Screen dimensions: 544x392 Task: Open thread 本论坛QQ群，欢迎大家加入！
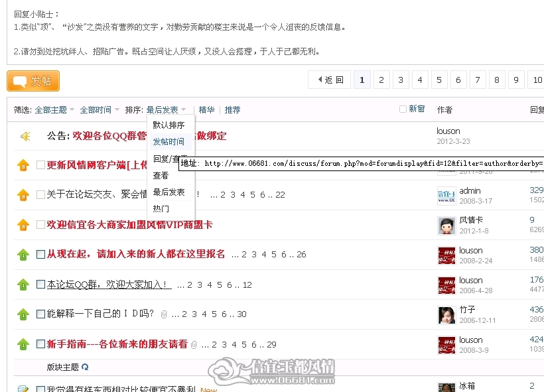pyautogui.click(x=109, y=285)
